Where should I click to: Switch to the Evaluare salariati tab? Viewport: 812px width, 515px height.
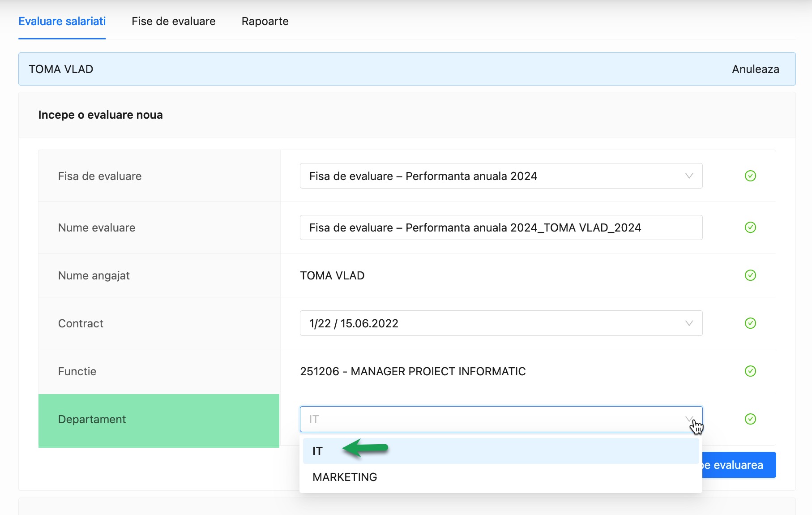pyautogui.click(x=62, y=21)
